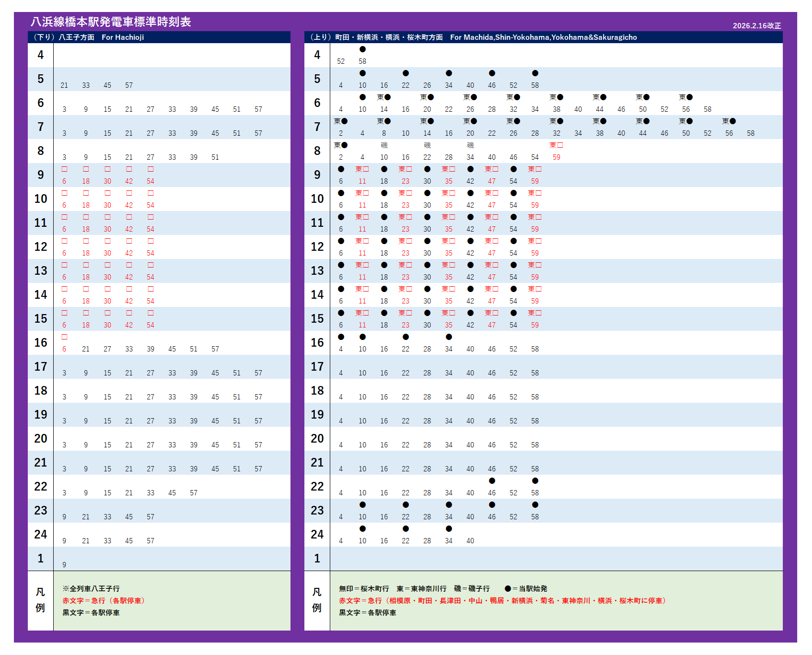812x655 pixels.
Task: Click the black circle above the 4:58 departure
Action: pos(362,49)
